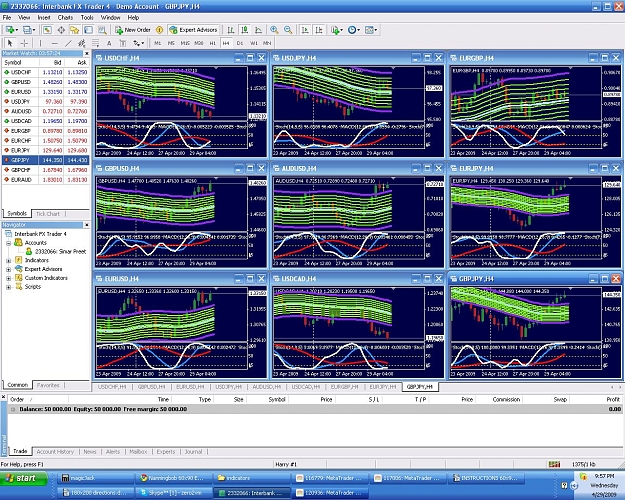The height and width of the screenshot is (500, 625).
Task: Open magicJack from the taskbar
Action: [96, 478]
